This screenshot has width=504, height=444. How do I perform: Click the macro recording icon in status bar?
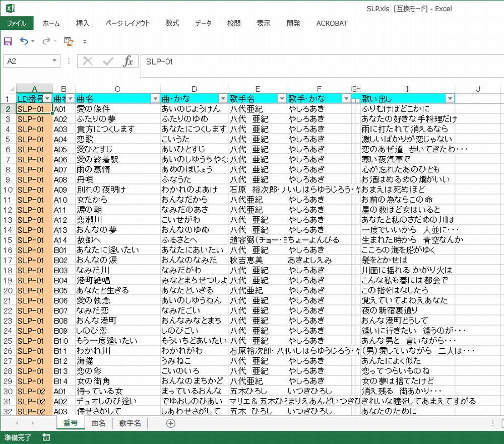tap(46, 437)
